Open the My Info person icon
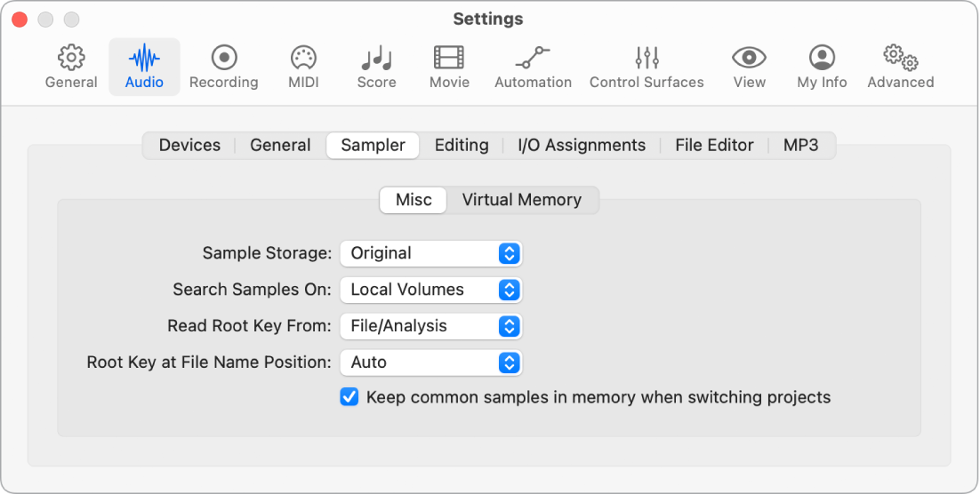Viewport: 980px width, 494px height. click(x=822, y=58)
